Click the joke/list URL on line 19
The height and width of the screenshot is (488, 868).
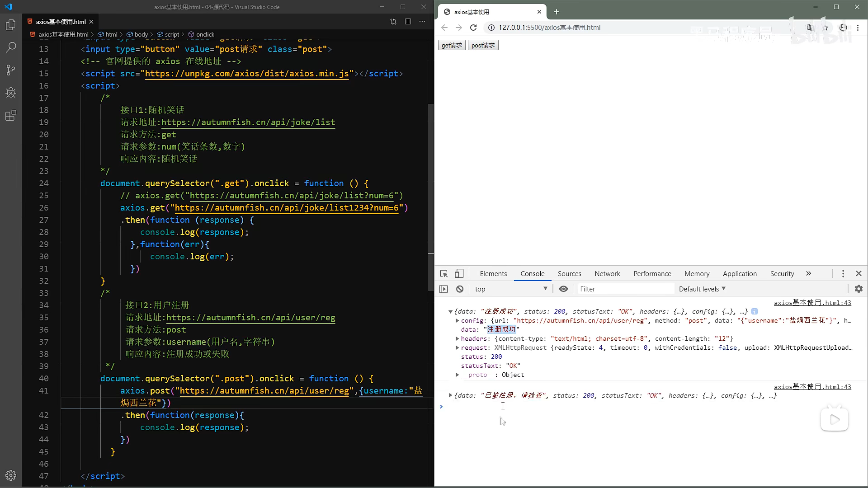pos(248,122)
